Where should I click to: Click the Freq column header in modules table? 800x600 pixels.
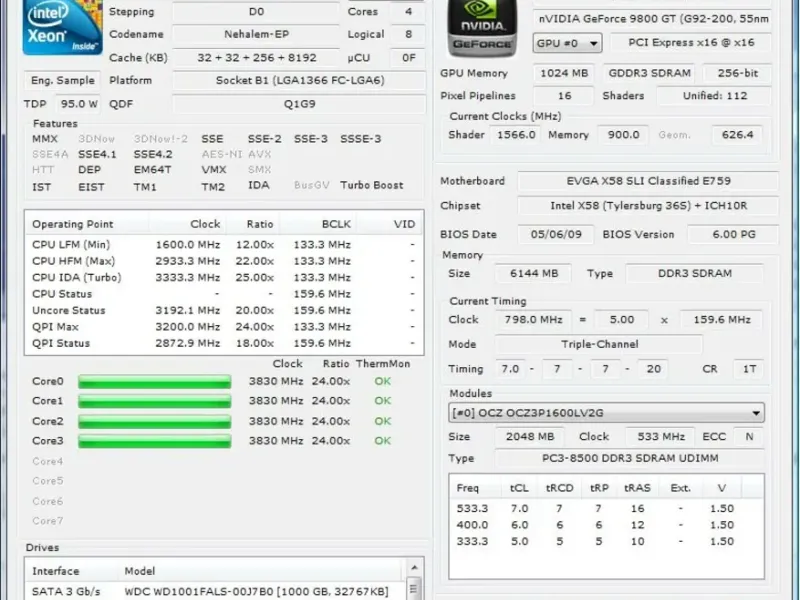coord(476,488)
